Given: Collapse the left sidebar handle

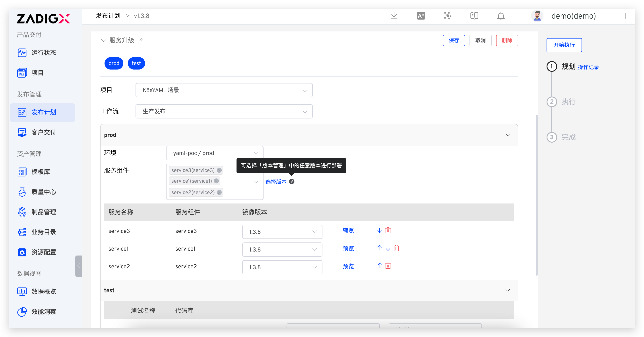Looking at the screenshot, I should coord(79,266).
